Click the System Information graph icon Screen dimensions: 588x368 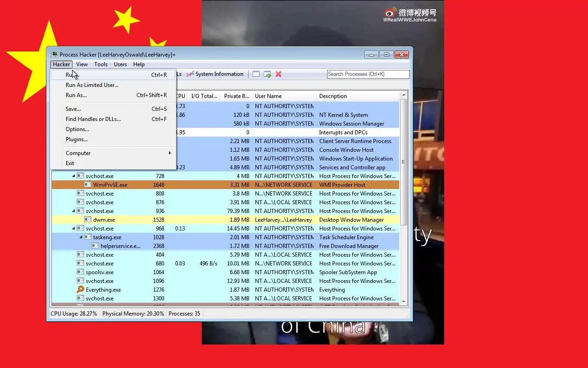click(x=190, y=74)
